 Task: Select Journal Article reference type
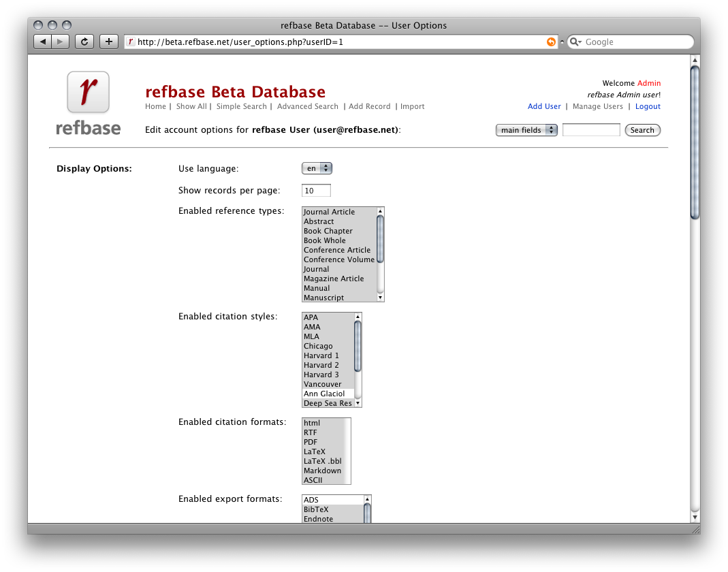(339, 212)
